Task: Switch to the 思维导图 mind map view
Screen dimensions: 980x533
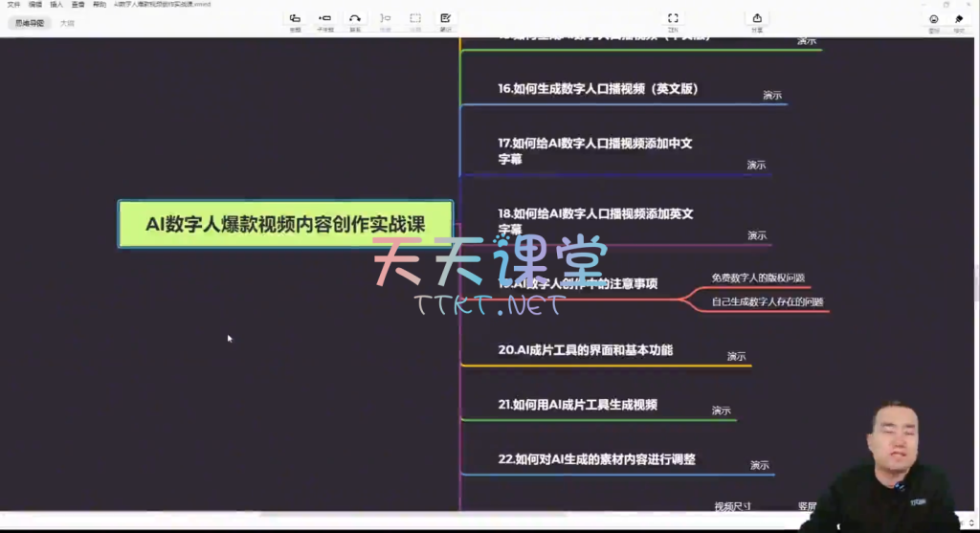Action: [x=29, y=22]
